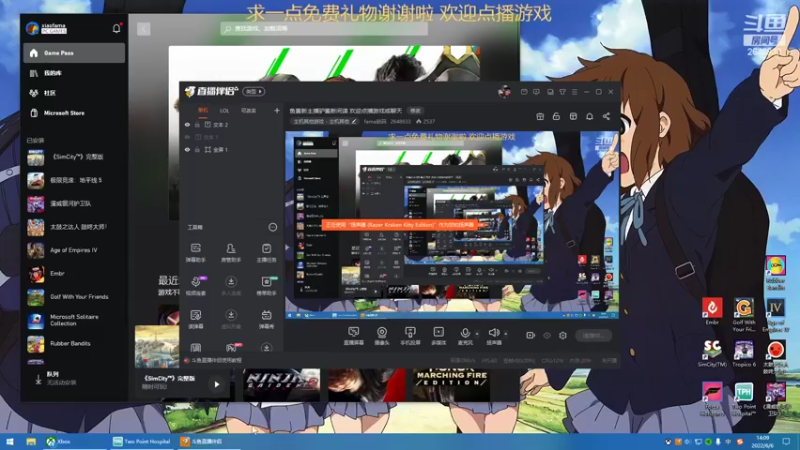
Task: Mute the 麦克风 microphone
Action: pyautogui.click(x=465, y=336)
